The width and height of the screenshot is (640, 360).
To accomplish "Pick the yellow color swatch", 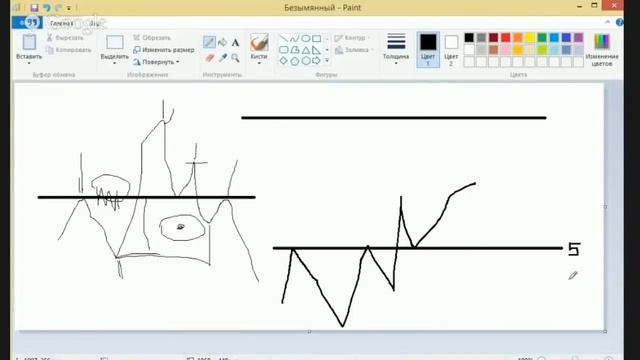I will (x=530, y=38).
